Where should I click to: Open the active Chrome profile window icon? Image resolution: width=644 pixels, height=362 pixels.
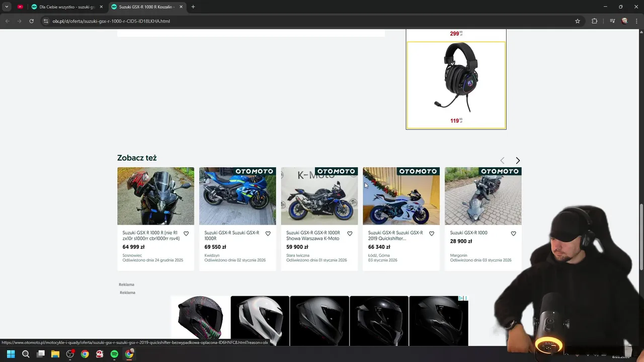[129, 354]
